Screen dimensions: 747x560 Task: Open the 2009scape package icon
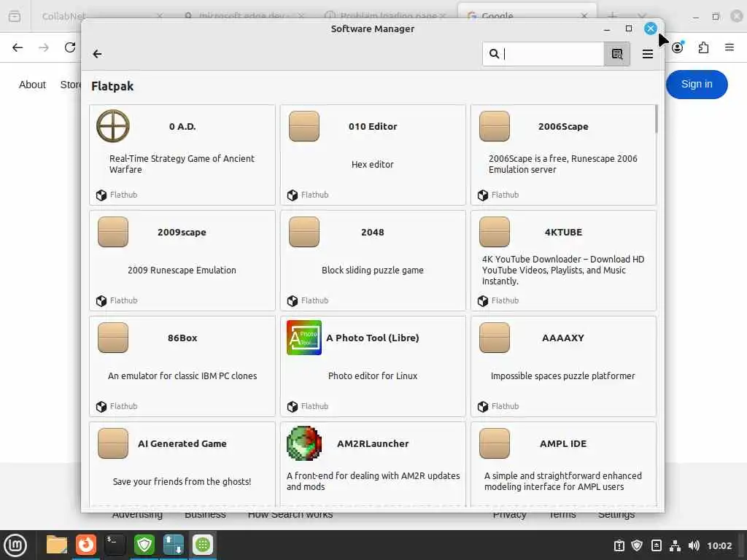pyautogui.click(x=113, y=232)
